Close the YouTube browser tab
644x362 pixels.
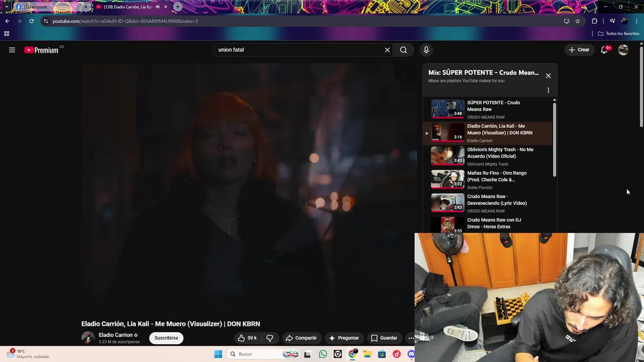(x=166, y=7)
